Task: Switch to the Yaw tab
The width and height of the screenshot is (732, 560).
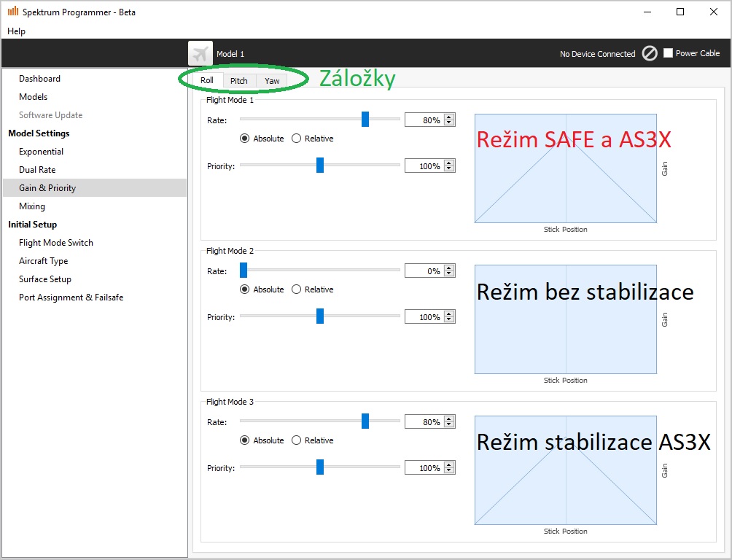Action: pos(272,81)
